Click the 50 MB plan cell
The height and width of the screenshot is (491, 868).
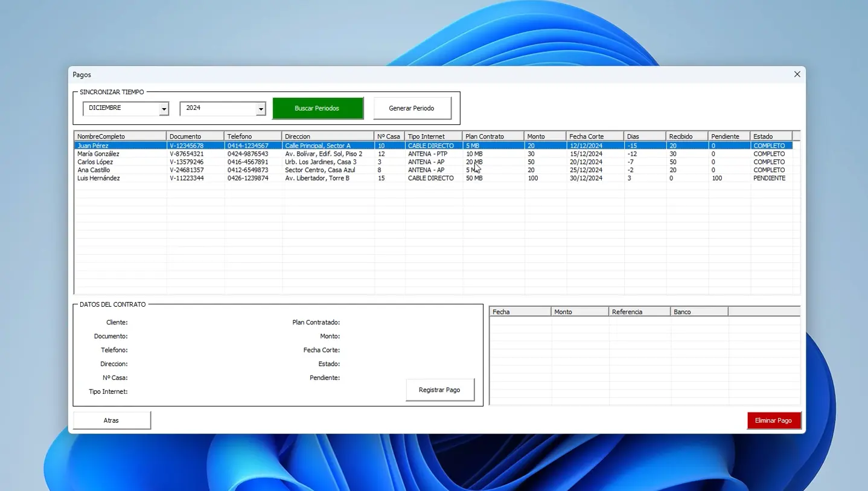(x=474, y=178)
